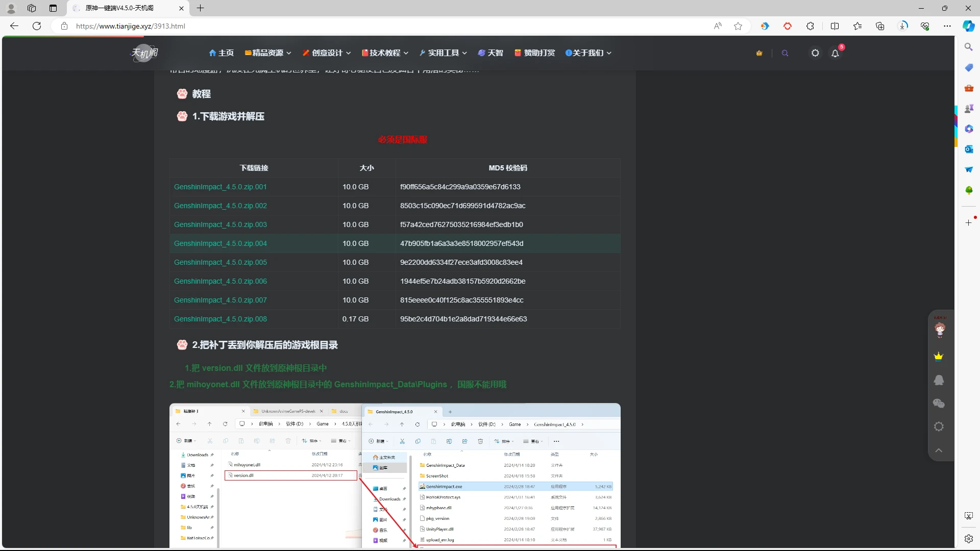Expand 关于我们 dropdown menu
Screen dimensions: 980x551
coord(588,53)
